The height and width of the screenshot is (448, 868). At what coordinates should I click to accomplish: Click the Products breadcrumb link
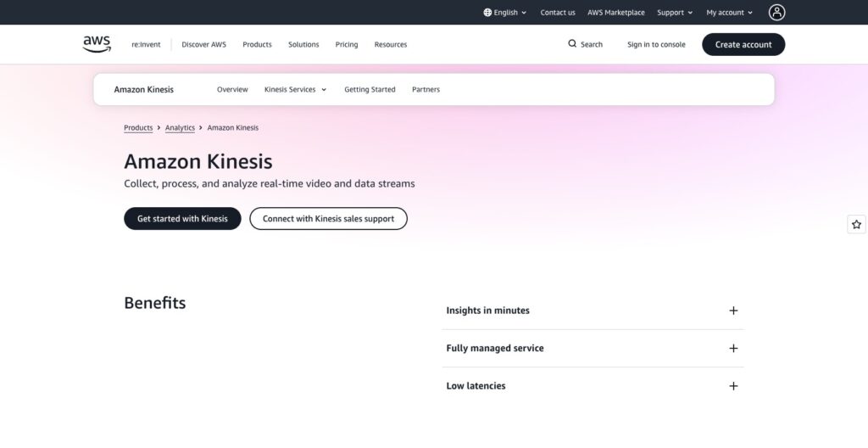tap(138, 127)
